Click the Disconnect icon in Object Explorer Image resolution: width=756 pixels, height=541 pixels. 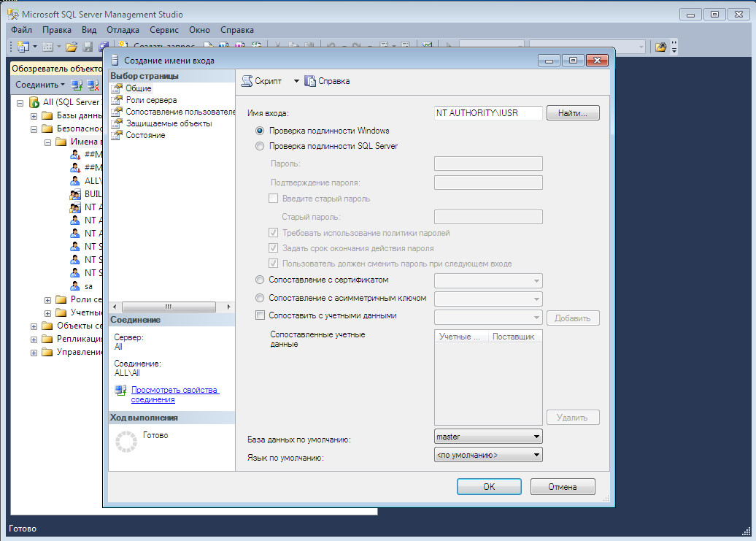click(93, 85)
